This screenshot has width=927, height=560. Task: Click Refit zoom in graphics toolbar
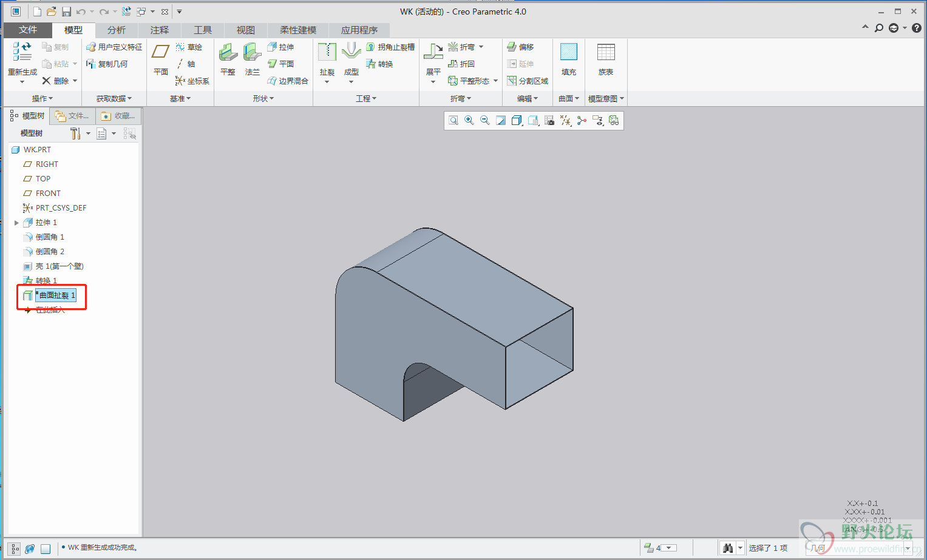coord(453,121)
